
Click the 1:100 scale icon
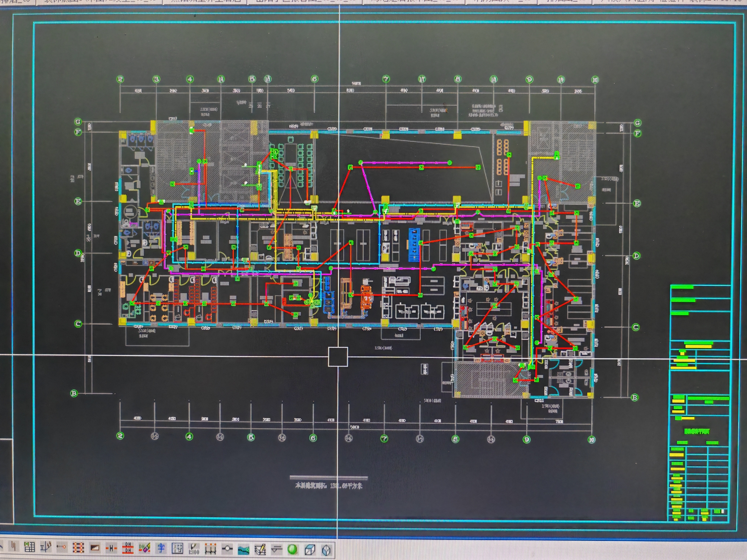(x=194, y=549)
